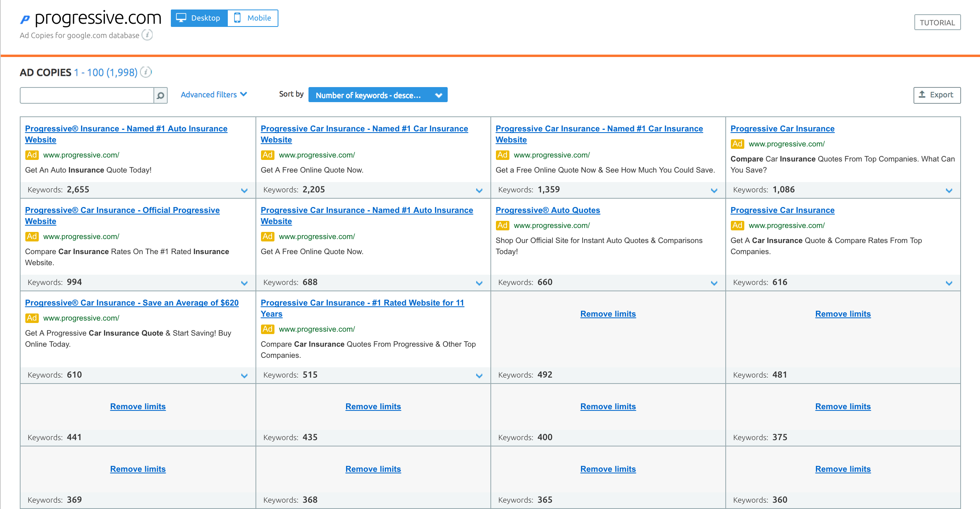The image size is (980, 509).
Task: Expand keywords for the 2,655 keywords ad
Action: click(x=244, y=190)
